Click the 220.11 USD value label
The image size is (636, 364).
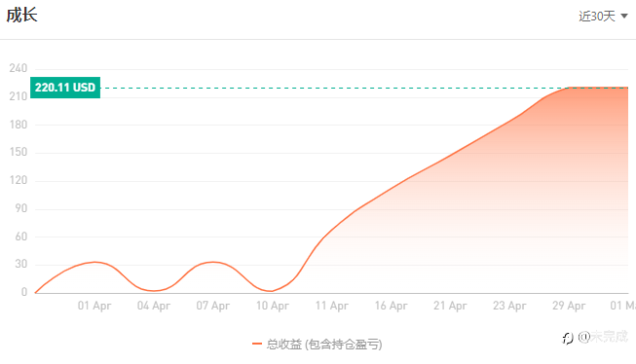click(x=65, y=88)
